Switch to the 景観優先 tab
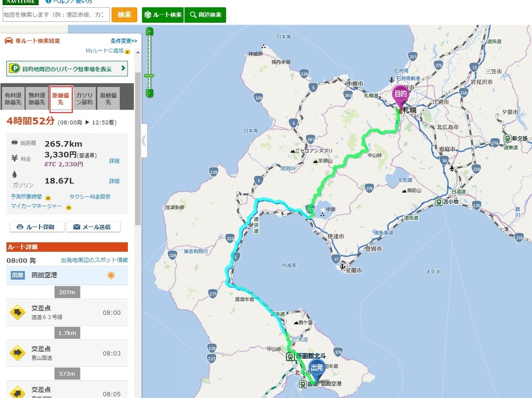Image resolution: width=532 pixels, height=398 pixels. tap(108, 99)
